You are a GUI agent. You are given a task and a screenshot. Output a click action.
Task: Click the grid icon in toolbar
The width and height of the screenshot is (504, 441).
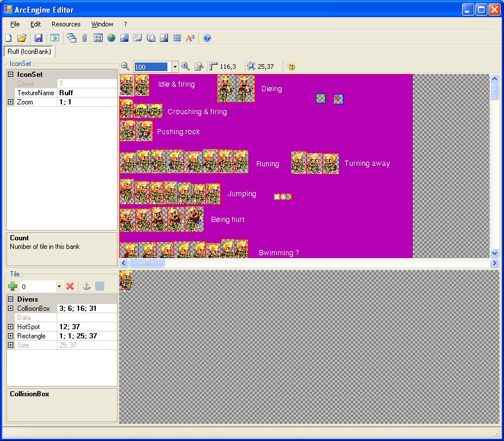tap(177, 38)
